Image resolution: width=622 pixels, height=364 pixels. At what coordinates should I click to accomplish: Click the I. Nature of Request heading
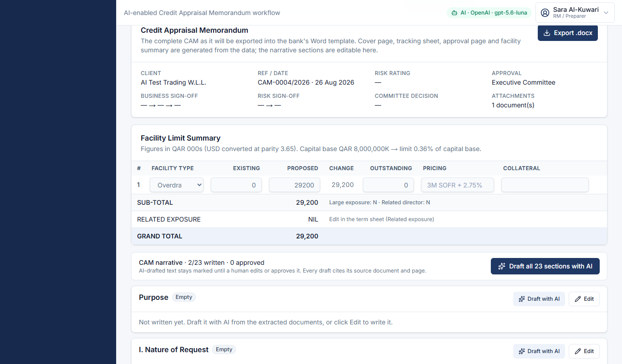pyautogui.click(x=173, y=349)
